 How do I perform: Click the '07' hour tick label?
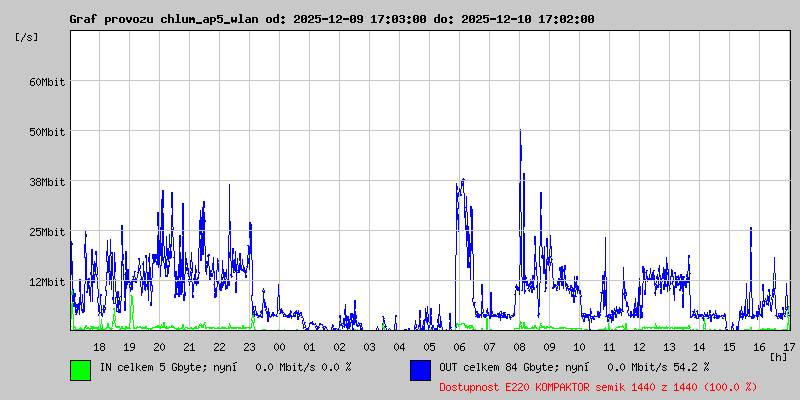(489, 347)
